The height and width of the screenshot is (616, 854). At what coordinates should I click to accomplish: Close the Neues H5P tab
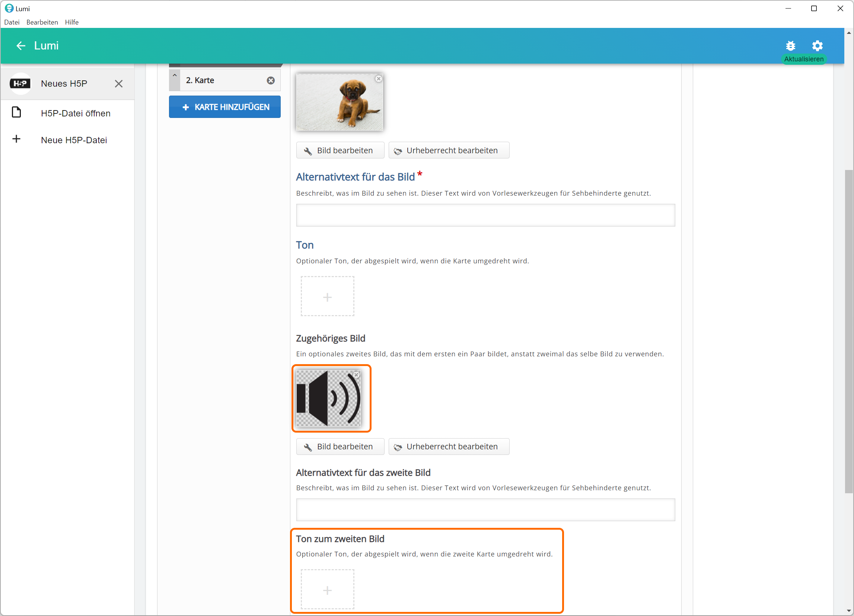(119, 84)
